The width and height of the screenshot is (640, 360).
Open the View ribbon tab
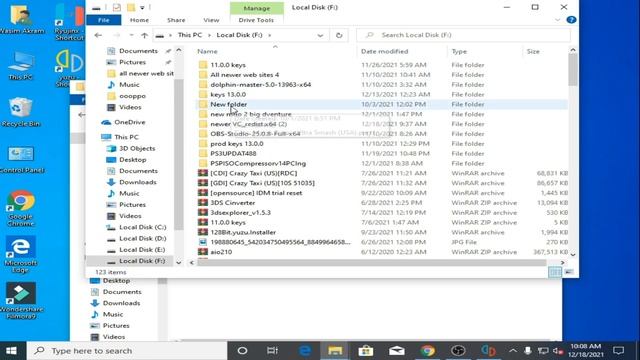coord(211,20)
